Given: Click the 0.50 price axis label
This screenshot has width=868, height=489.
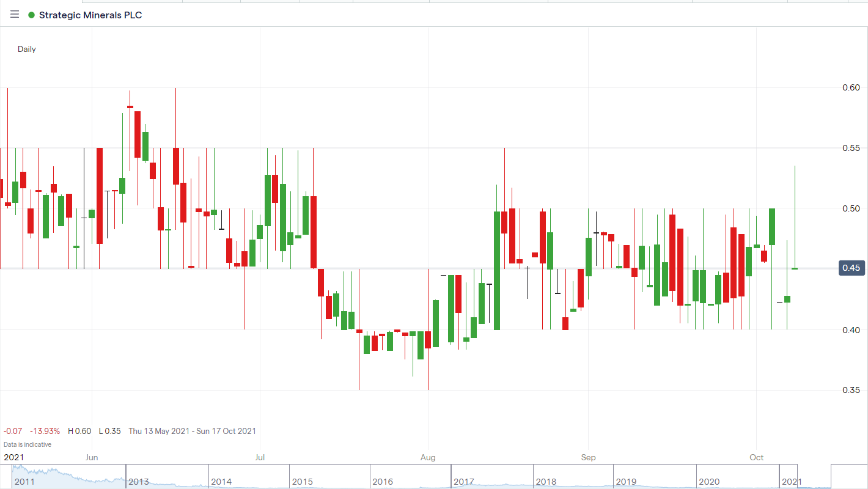Looking at the screenshot, I should [x=851, y=208].
